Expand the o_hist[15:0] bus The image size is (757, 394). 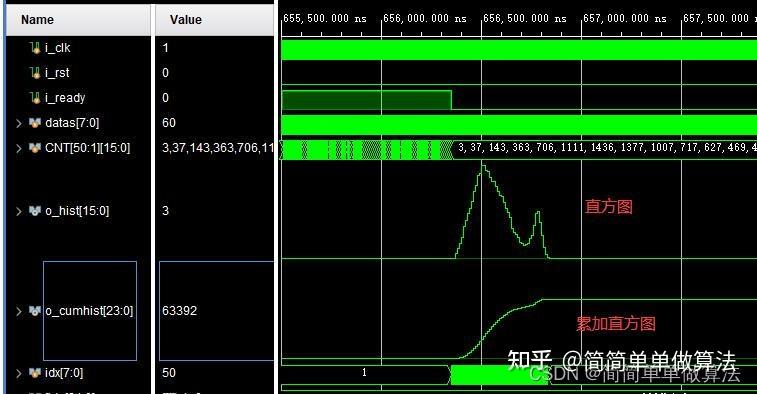pyautogui.click(x=19, y=211)
